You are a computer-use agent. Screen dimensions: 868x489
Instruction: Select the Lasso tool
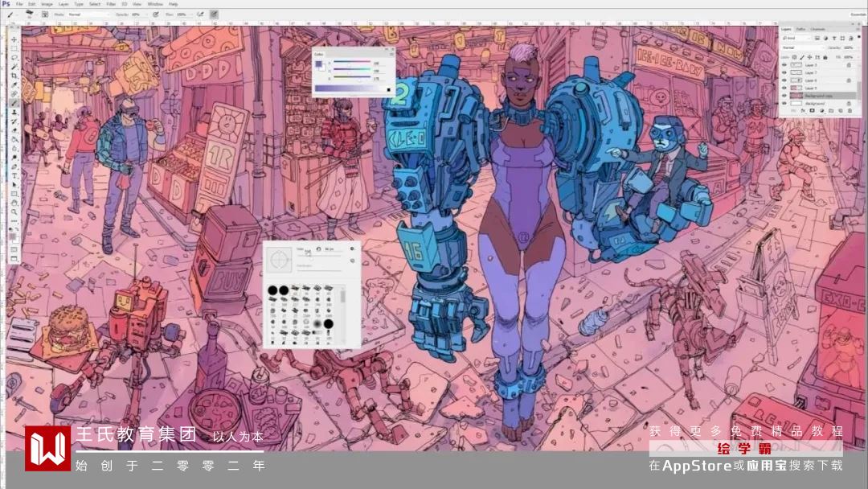click(14, 58)
